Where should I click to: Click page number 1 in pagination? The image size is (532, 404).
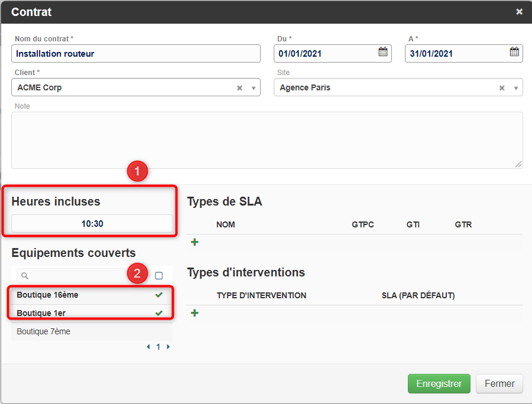point(158,347)
